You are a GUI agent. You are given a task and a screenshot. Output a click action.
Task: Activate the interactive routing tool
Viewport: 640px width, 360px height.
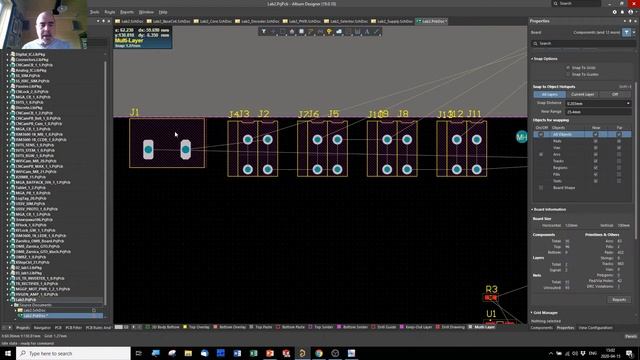click(x=311, y=31)
